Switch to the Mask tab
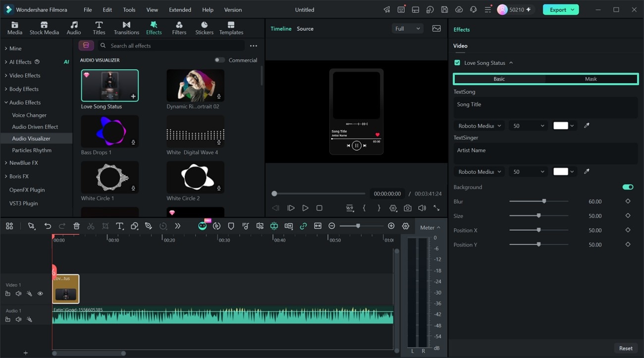The height and width of the screenshot is (358, 644). pyautogui.click(x=591, y=79)
